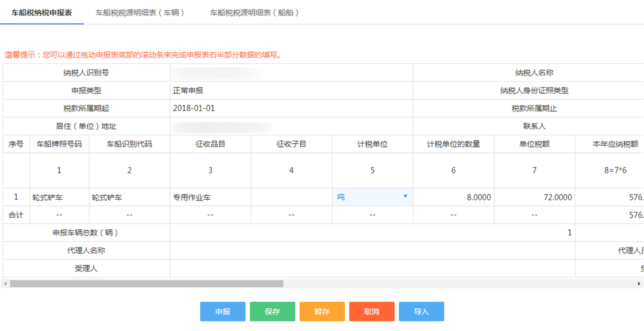Click the blue 申报 button
The image size is (644, 331).
222,312
